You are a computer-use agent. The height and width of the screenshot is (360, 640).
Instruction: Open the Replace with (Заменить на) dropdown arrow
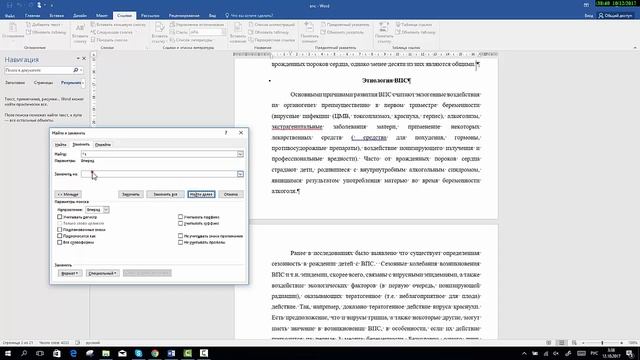tap(240, 174)
